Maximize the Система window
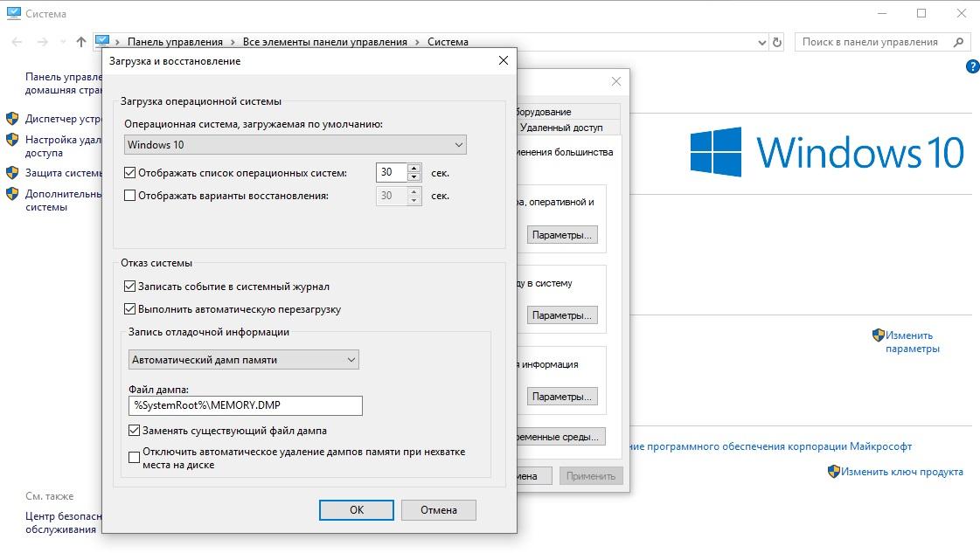 pyautogui.click(x=921, y=13)
